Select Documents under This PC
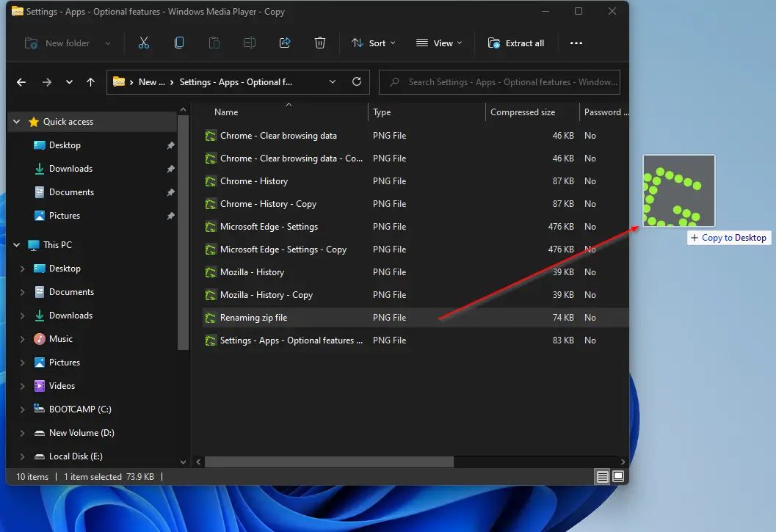This screenshot has height=532, width=776. 71,292
